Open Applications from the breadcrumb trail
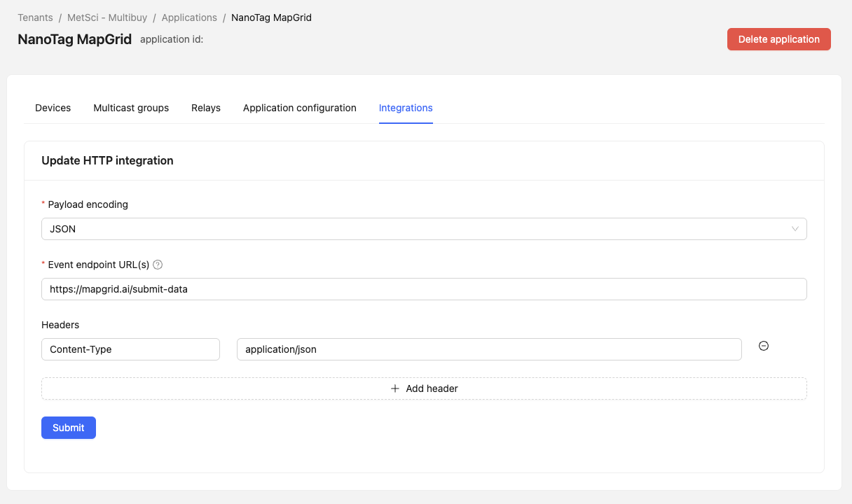 tap(189, 17)
